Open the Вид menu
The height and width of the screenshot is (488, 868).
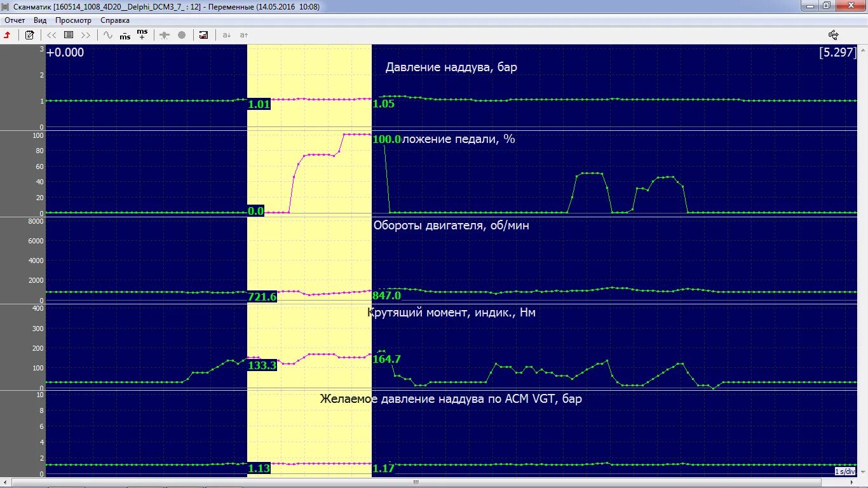click(x=40, y=20)
